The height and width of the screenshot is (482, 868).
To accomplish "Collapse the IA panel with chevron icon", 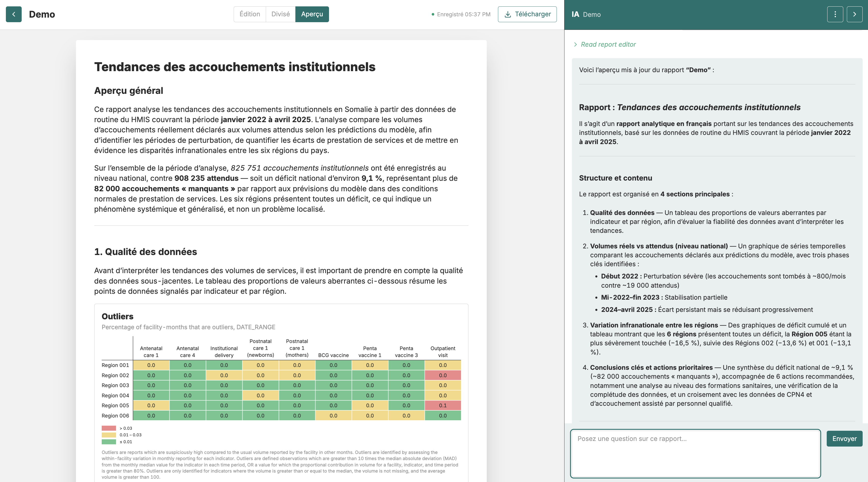I will click(x=854, y=14).
